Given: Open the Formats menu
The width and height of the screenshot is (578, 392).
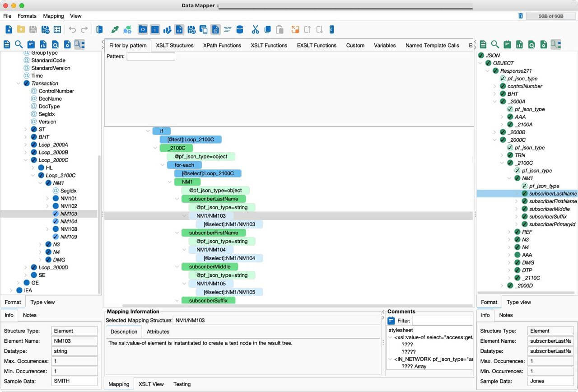Looking at the screenshot, I should click(27, 16).
